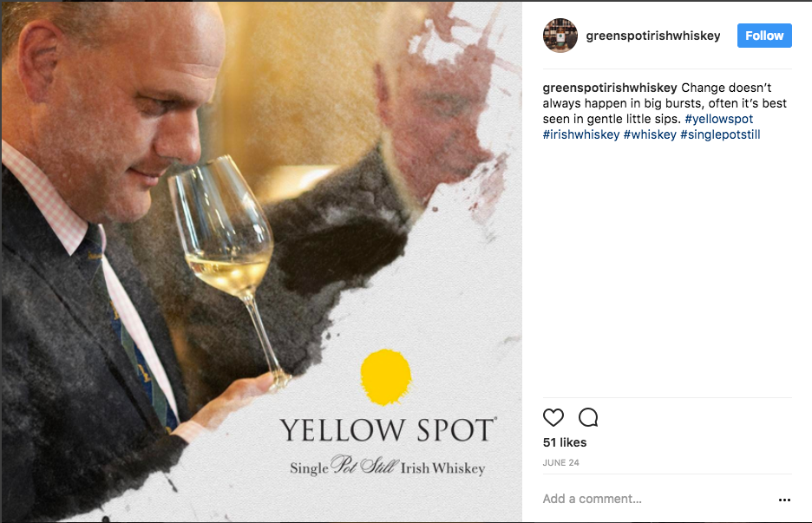Open the three-dot more options menu
Viewport: 812px width, 523px height.
click(x=784, y=500)
